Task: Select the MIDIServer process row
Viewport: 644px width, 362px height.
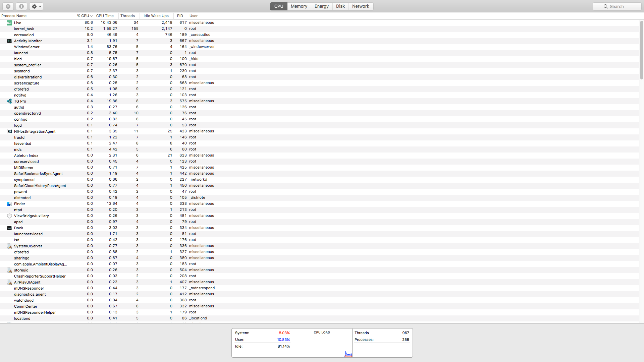Action: (x=319, y=168)
